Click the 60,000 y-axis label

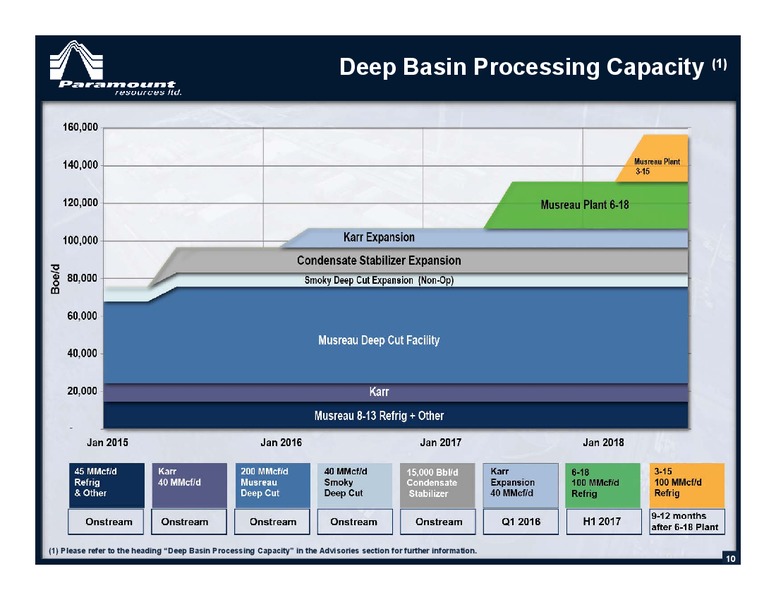pos(82,316)
